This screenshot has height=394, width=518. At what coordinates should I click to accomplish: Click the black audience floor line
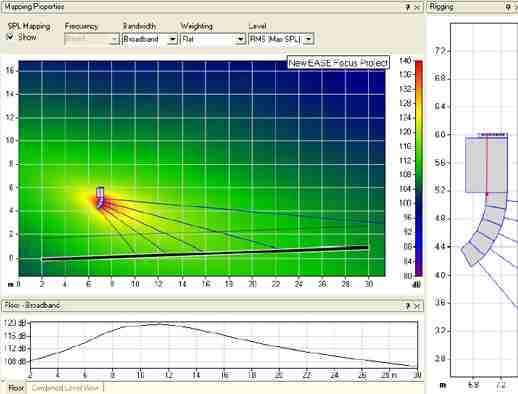click(205, 253)
